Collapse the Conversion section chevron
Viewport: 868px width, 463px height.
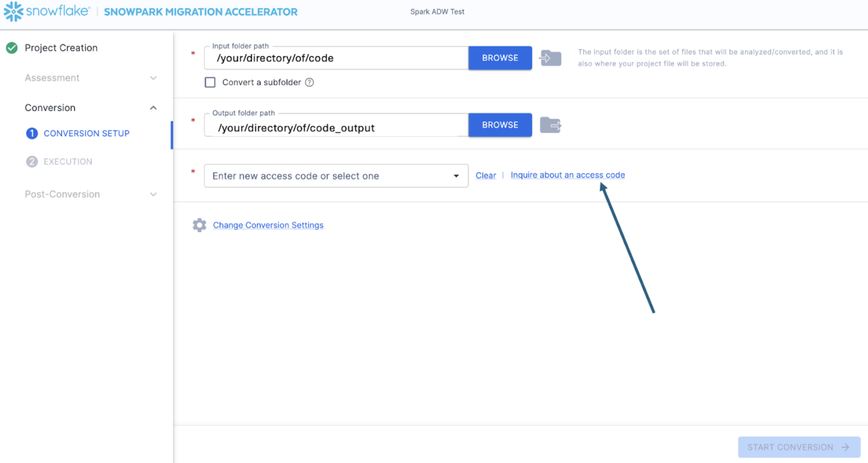click(153, 108)
